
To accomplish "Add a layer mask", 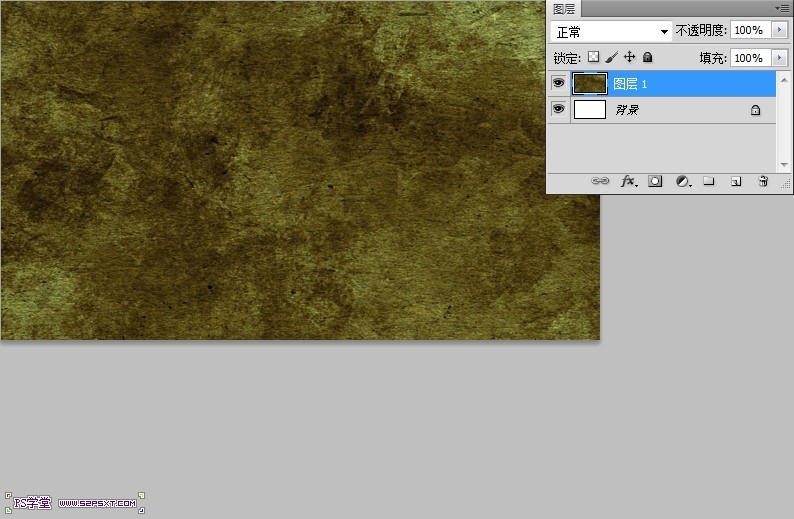I will coord(655,181).
